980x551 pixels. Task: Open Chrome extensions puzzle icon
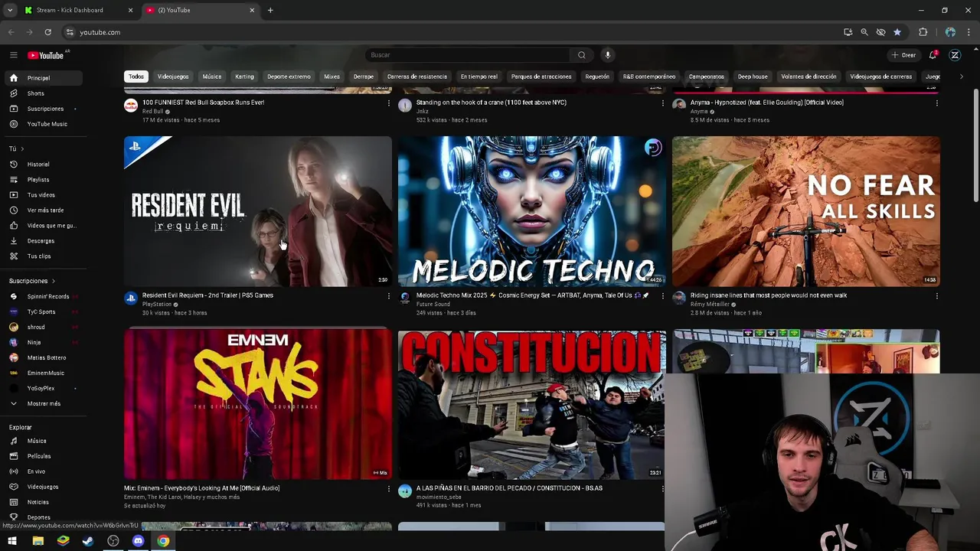tap(923, 32)
